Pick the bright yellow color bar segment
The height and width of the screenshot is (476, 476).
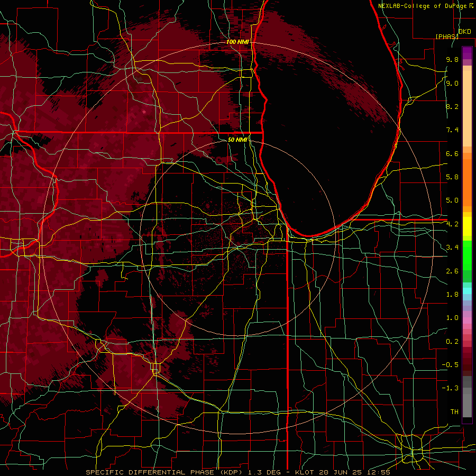coord(467,226)
